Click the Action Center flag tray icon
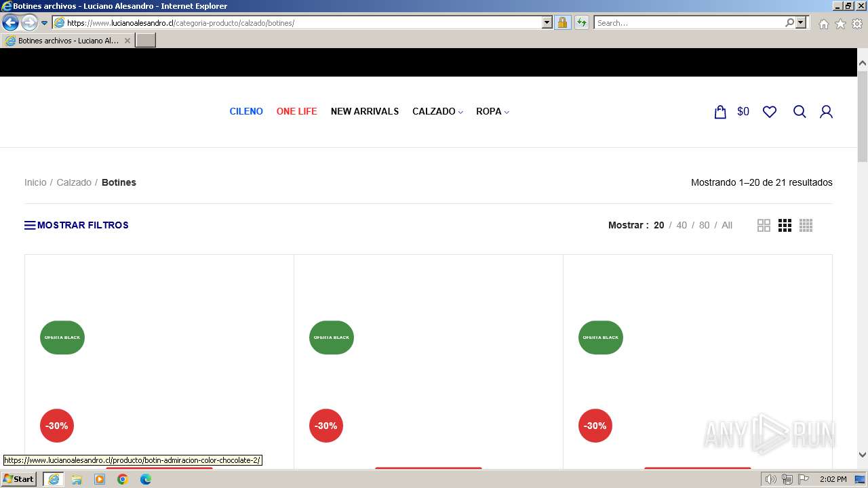 [x=802, y=479]
